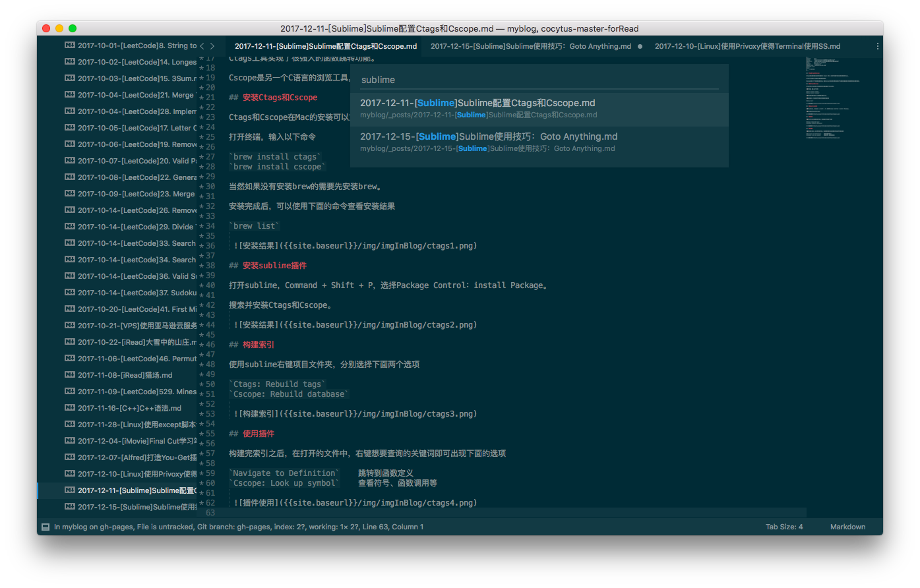Switch to 使用Privoxy使得Terminal使用SS.md tab
This screenshot has height=588, width=920.
[x=747, y=46]
